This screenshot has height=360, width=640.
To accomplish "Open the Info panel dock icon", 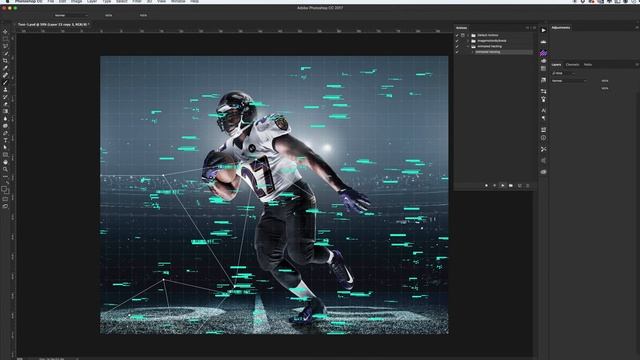I will (x=543, y=138).
